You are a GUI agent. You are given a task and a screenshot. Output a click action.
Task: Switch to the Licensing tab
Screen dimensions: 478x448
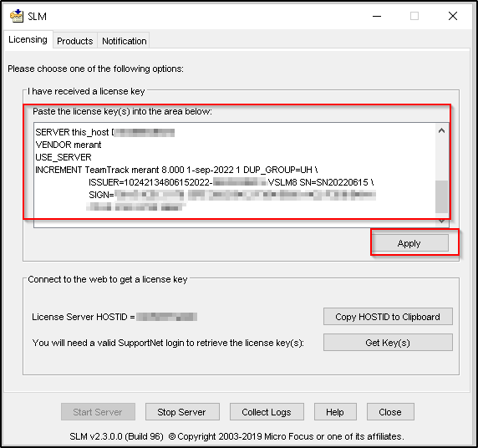point(28,39)
